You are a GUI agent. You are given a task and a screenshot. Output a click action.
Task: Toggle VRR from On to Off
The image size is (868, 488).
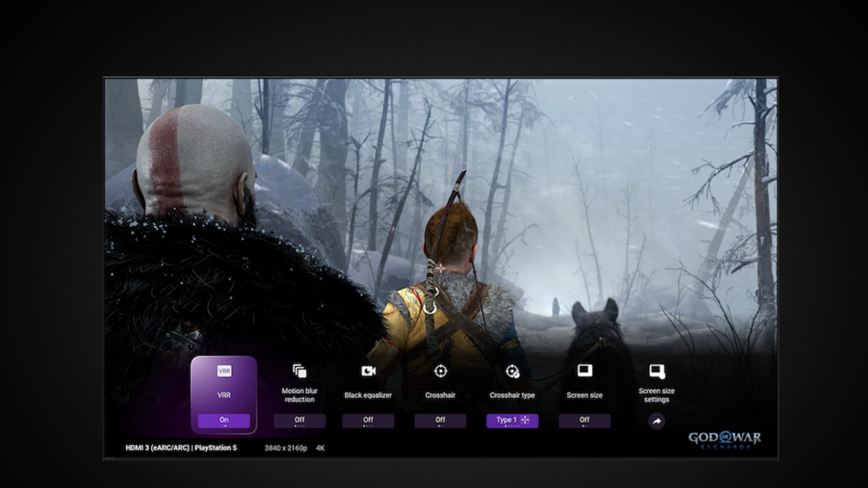click(225, 420)
